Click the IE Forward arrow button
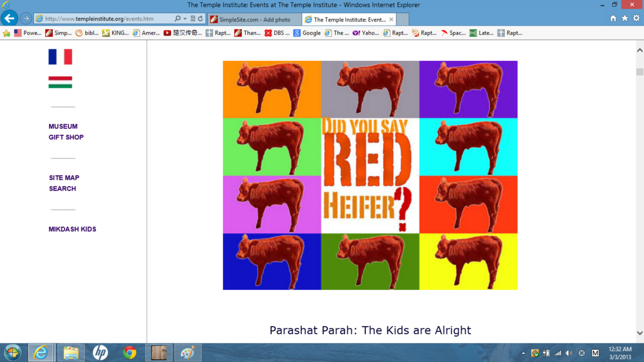 point(26,19)
